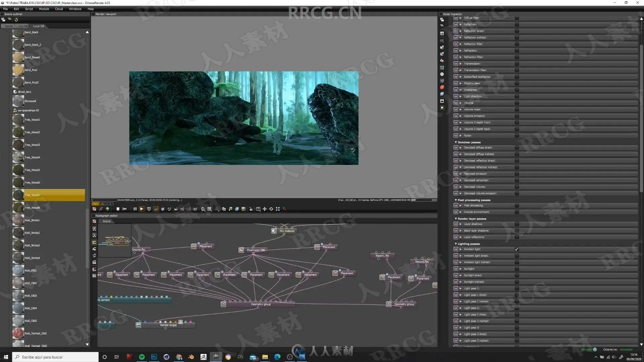Select the rotate gizmo icon
The height and width of the screenshot is (362, 644).
(271, 209)
